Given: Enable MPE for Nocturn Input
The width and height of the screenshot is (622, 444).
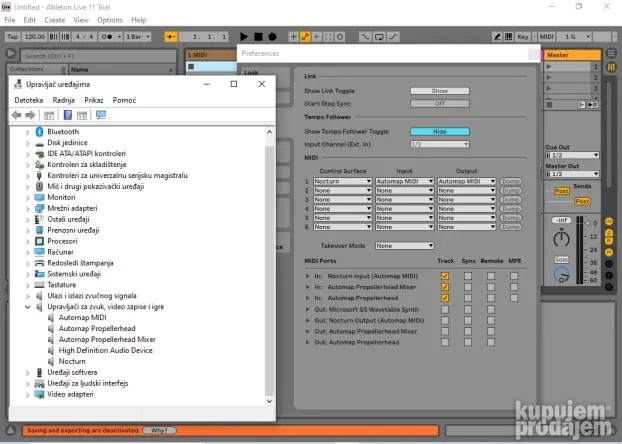Looking at the screenshot, I should click(514, 276).
